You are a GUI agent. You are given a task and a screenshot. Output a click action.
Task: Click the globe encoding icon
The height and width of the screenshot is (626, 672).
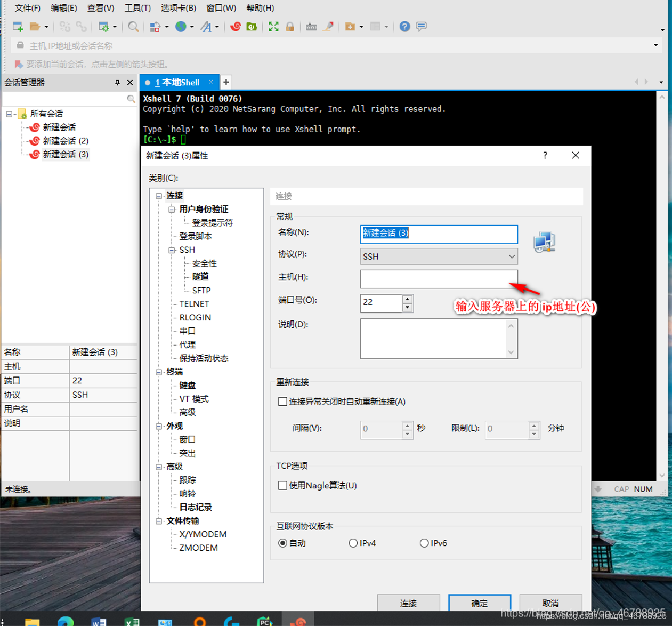point(181,27)
